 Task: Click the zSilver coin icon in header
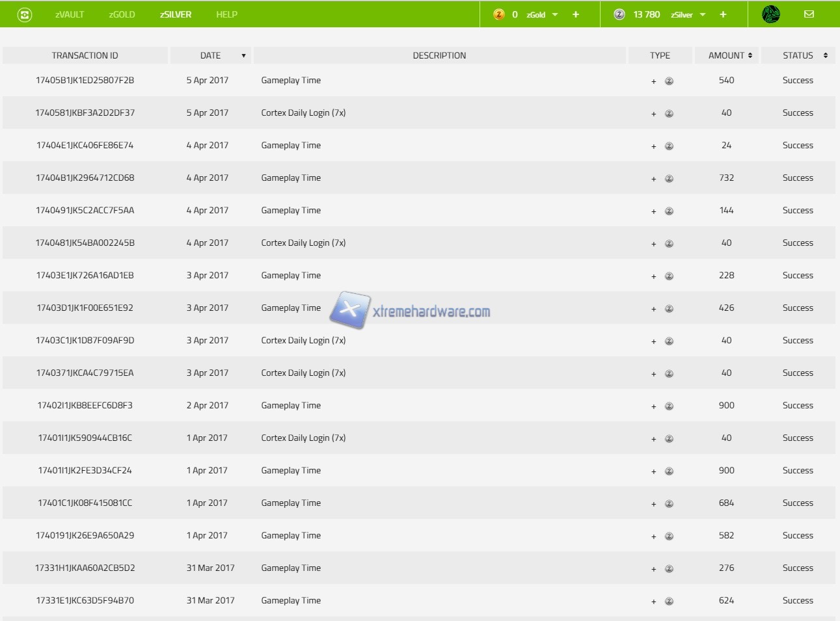click(619, 14)
